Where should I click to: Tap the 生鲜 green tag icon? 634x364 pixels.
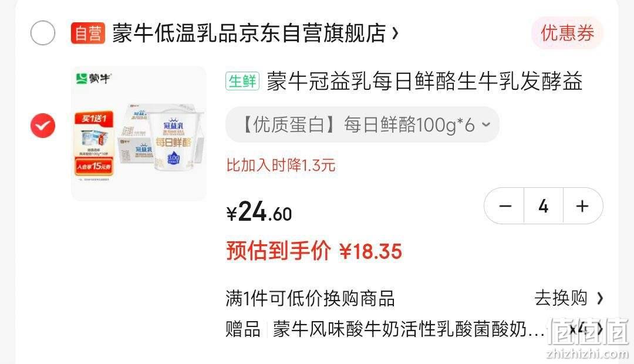tap(242, 81)
